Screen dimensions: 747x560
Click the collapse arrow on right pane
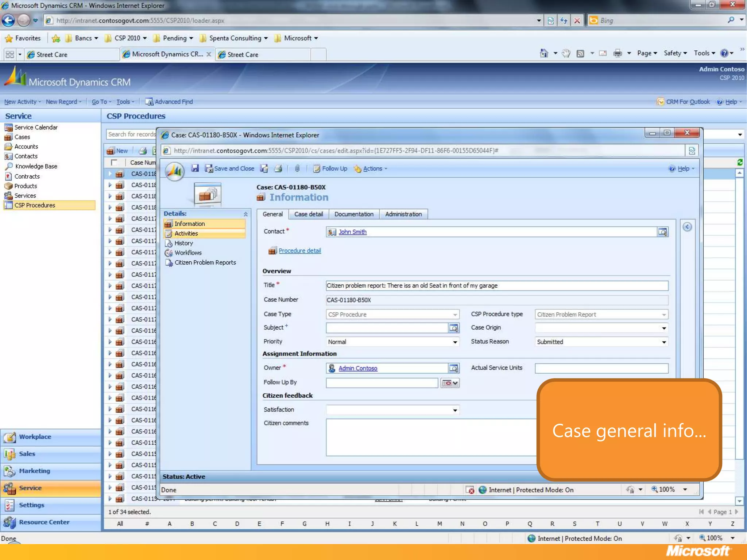(687, 227)
